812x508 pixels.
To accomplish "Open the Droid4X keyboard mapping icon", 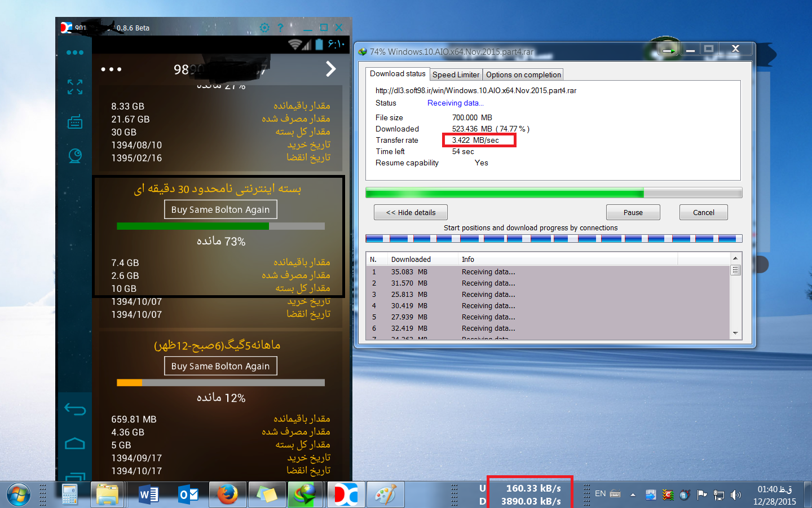I will 75,121.
